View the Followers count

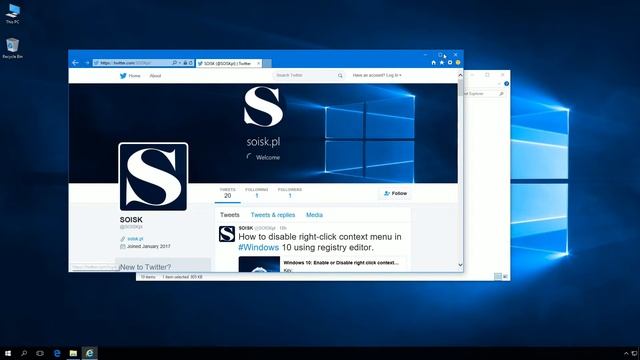click(x=290, y=193)
